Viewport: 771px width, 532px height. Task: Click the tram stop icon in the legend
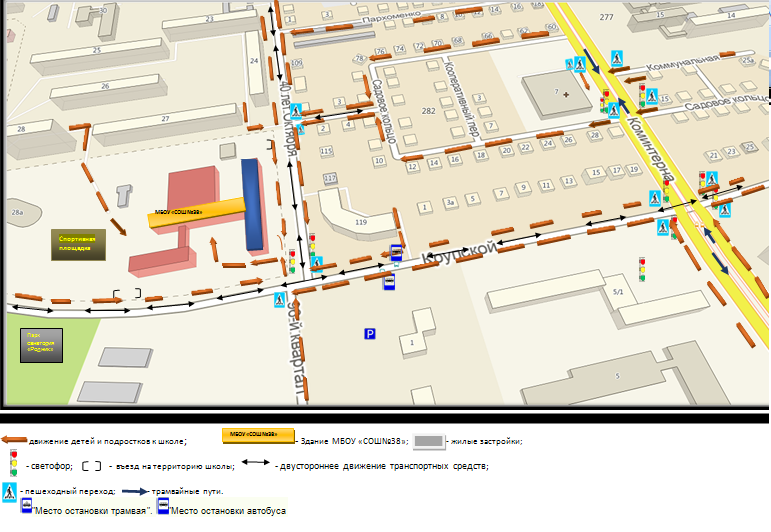coord(27,505)
